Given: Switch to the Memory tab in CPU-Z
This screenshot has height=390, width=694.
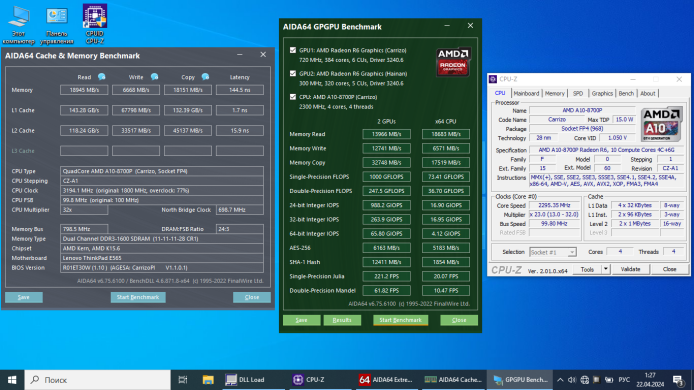Looking at the screenshot, I should click(x=555, y=93).
